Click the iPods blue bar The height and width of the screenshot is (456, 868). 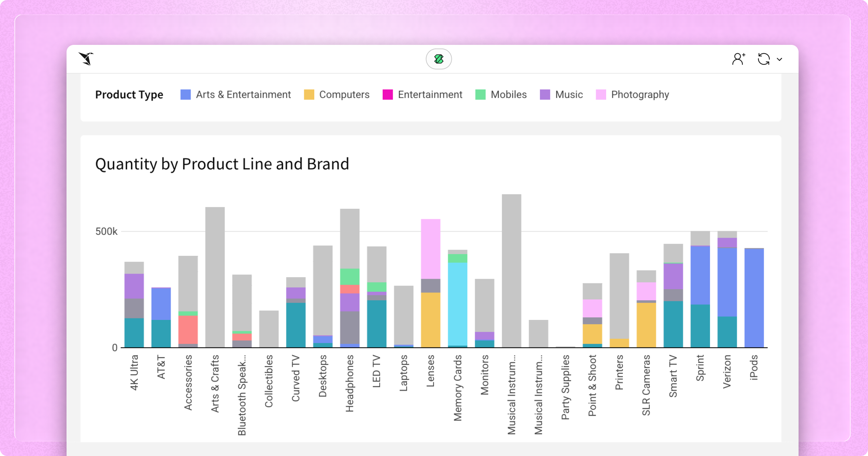[x=754, y=297]
